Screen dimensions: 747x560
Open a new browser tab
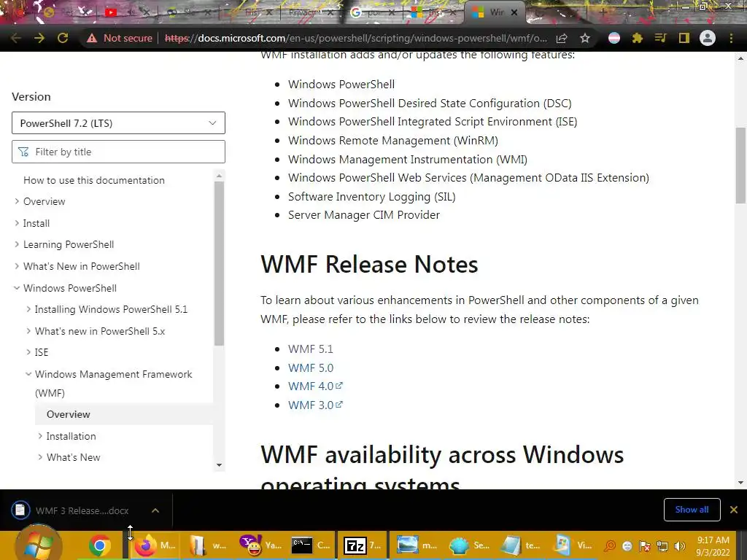tap(603, 12)
